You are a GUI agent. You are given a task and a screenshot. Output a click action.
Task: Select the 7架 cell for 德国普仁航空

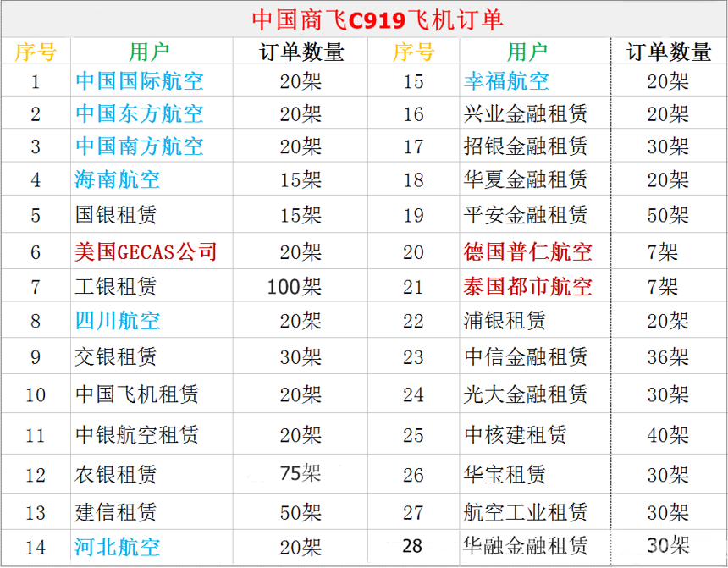[x=669, y=251]
